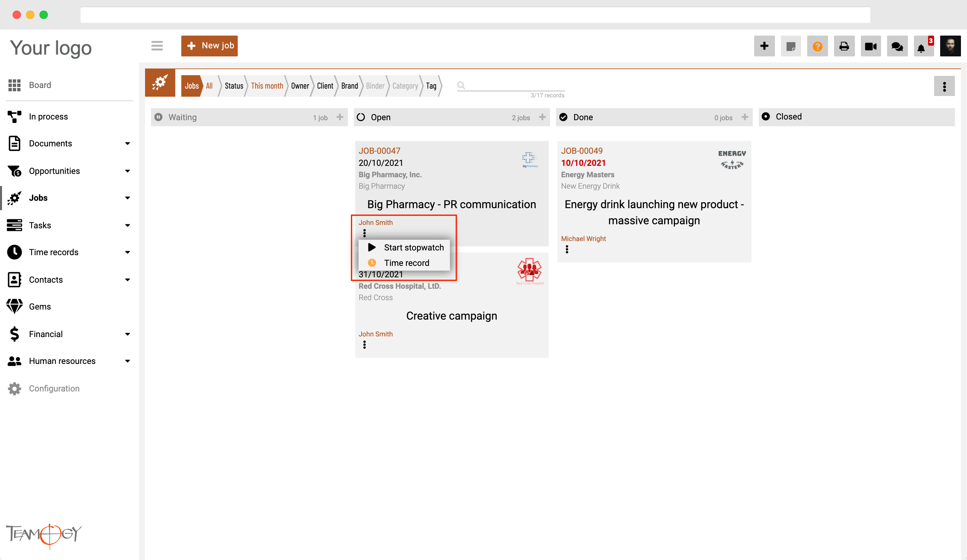Click the search magnifier icon
The height and width of the screenshot is (560, 967).
(x=461, y=85)
